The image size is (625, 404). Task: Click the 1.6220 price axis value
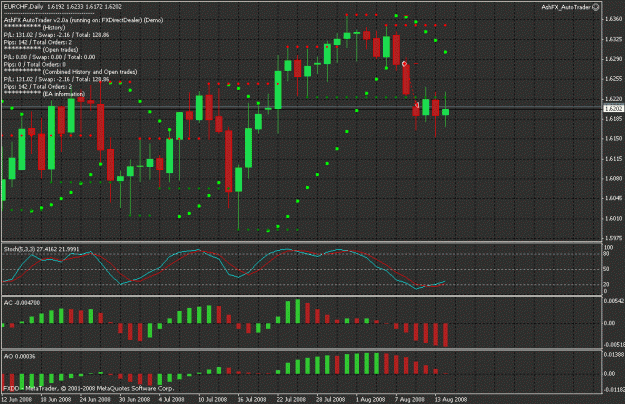(613, 98)
